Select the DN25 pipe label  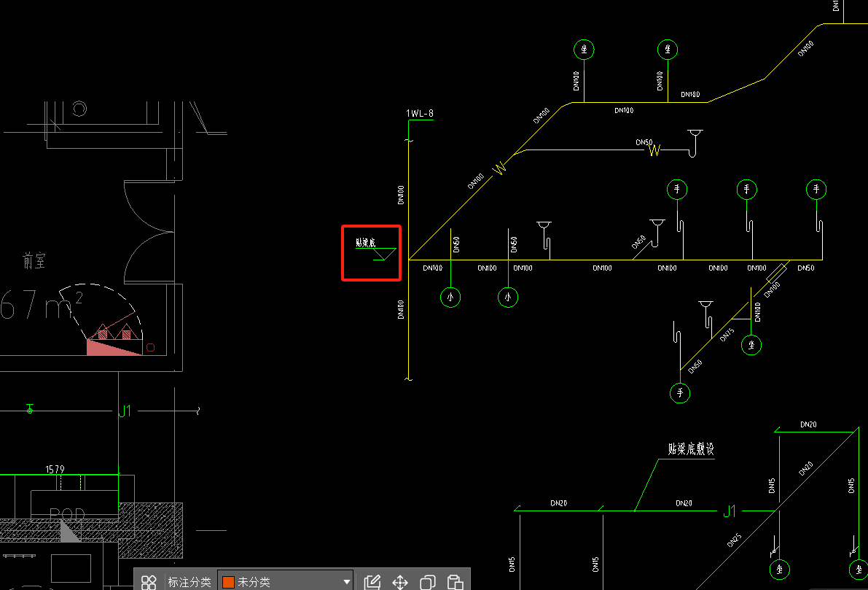coord(734,540)
